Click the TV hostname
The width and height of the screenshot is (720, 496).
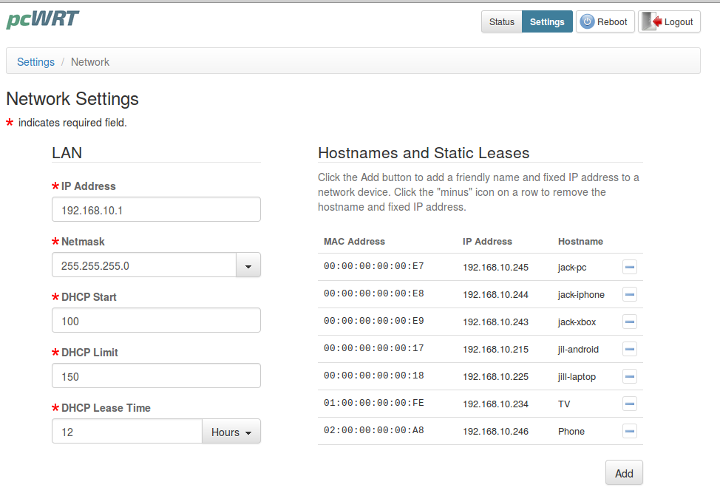pyautogui.click(x=564, y=404)
